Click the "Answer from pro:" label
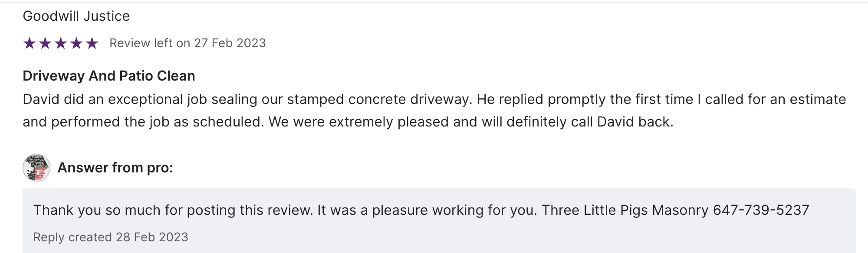868x253 pixels. click(115, 168)
